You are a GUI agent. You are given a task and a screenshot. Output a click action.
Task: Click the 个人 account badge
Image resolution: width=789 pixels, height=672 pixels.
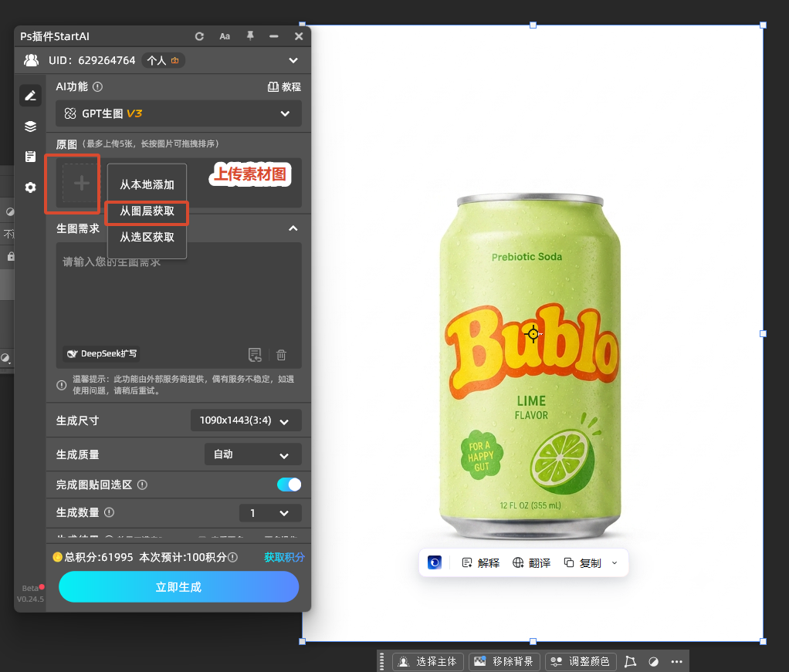163,60
